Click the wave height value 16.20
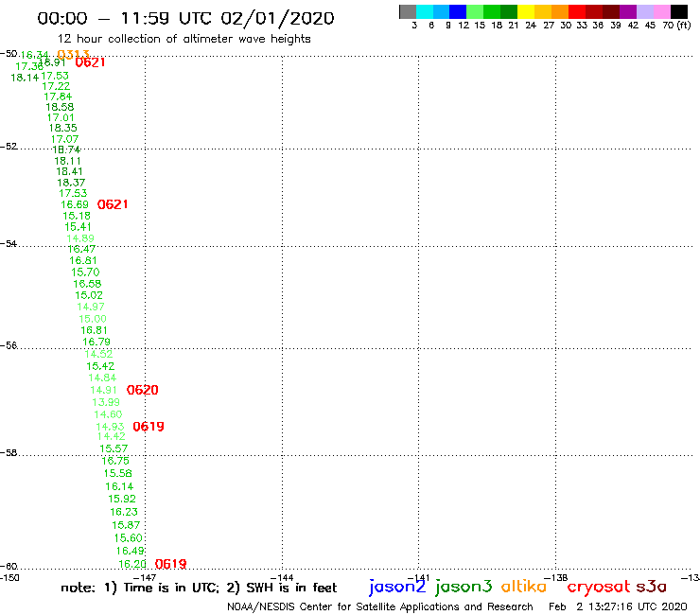 point(132,564)
